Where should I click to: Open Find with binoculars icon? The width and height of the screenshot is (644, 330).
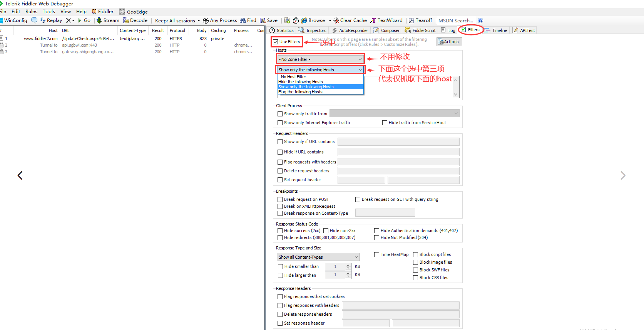click(x=243, y=20)
